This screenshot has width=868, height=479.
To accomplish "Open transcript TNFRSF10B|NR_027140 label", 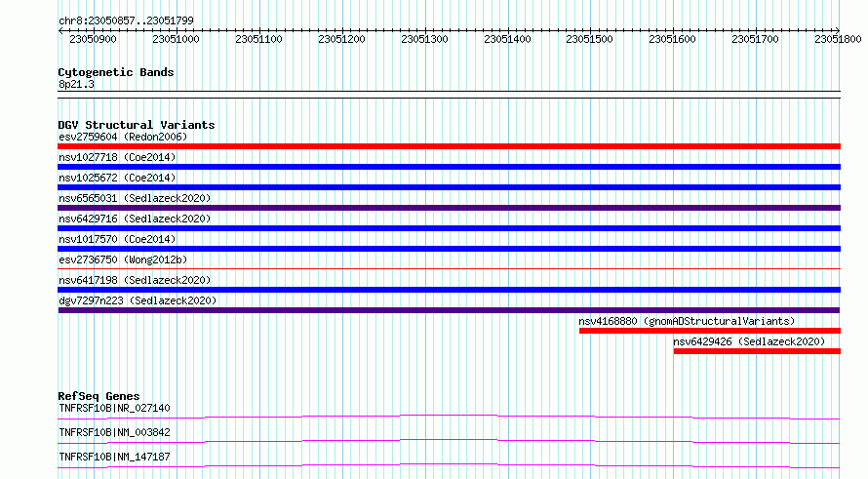I will click(x=114, y=408).
